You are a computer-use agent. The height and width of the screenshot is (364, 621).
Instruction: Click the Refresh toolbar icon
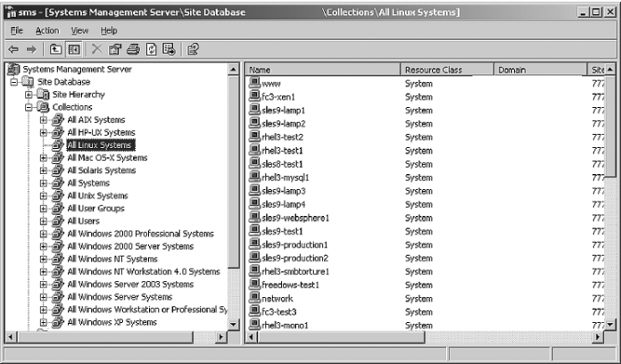(x=152, y=49)
